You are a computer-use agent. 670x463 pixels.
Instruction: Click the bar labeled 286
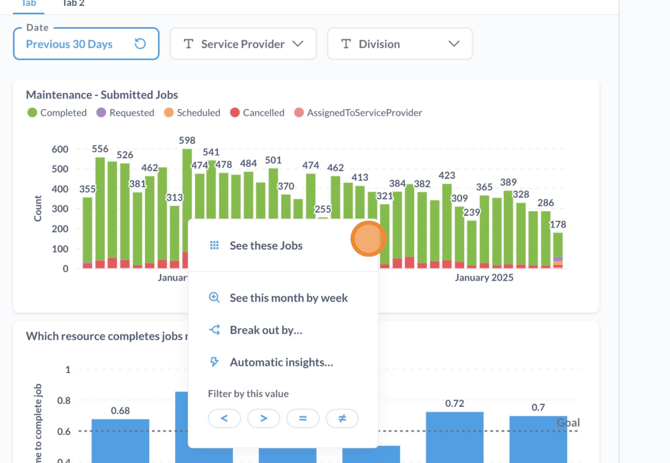546,240
